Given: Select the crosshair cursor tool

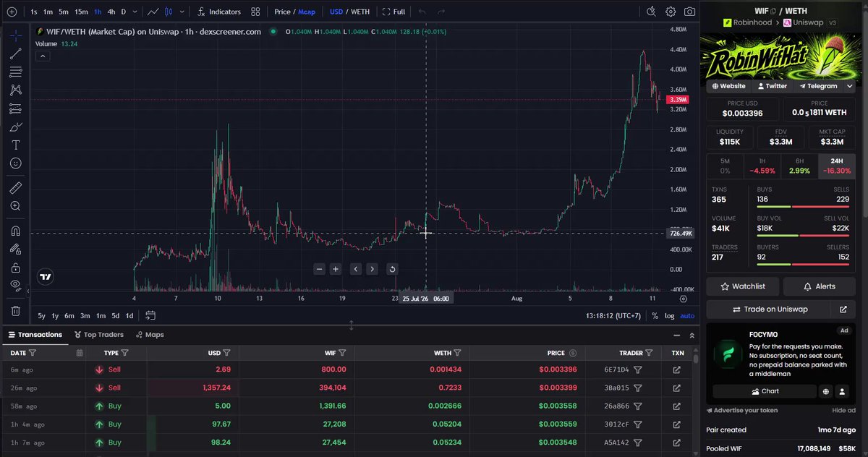Looking at the screenshot, I should click(15, 35).
